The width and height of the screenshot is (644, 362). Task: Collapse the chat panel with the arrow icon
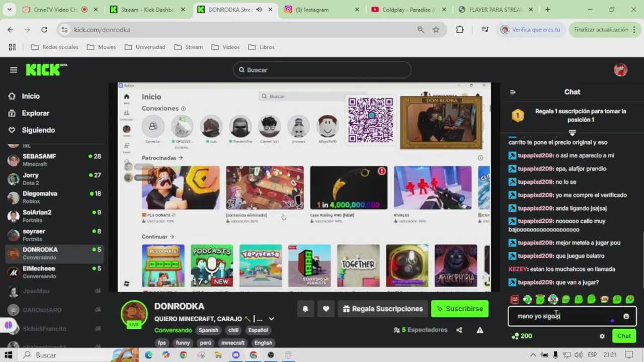pyautogui.click(x=513, y=92)
